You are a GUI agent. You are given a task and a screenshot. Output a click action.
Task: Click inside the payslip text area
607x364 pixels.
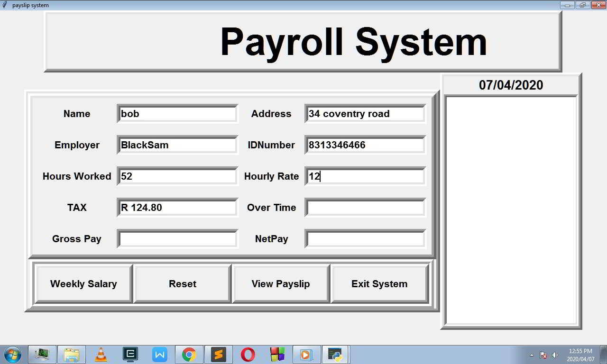point(511,210)
